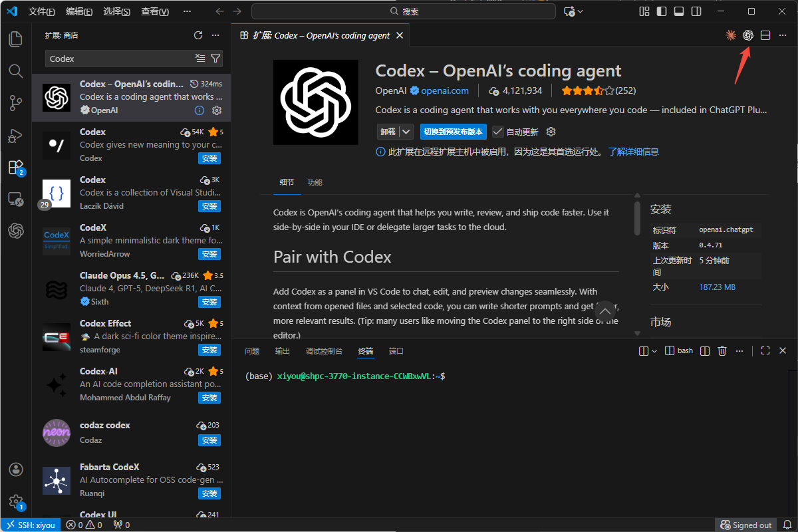Kill the terminal with trash icon

722,350
